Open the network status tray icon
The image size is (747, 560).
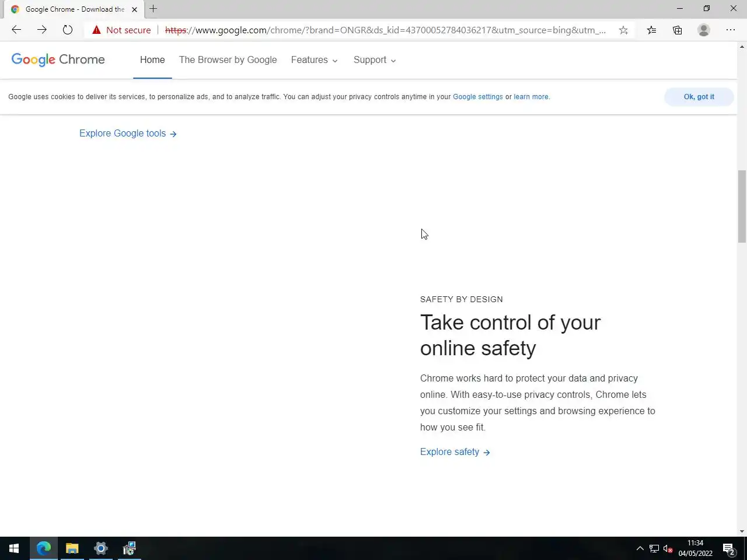[654, 548]
